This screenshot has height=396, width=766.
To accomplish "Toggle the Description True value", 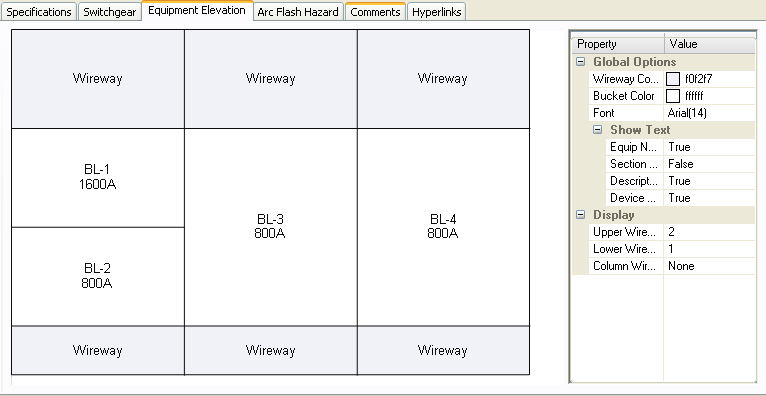I will [x=709, y=181].
